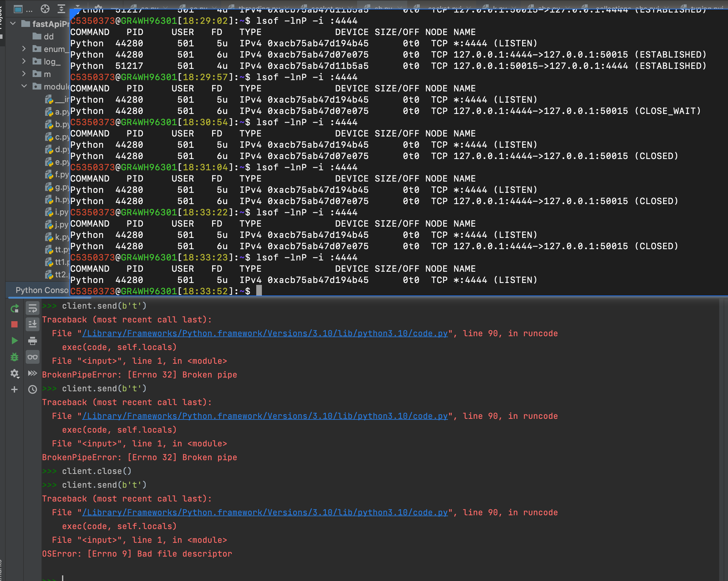This screenshot has width=728, height=581.
Task: Attach the debugger using the bug icon
Action: click(14, 357)
